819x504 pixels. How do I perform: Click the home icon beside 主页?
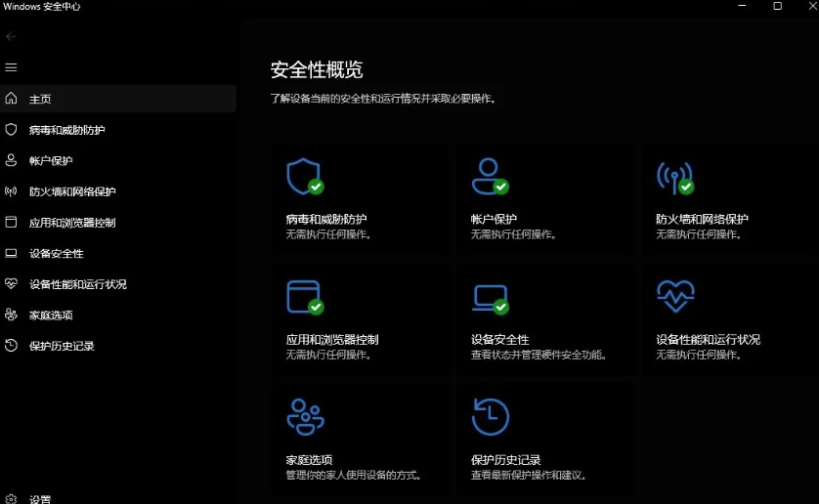(11, 99)
